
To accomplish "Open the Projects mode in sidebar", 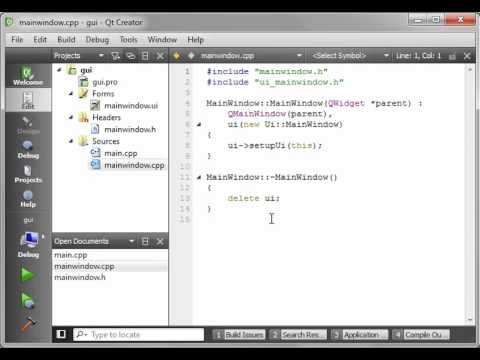I will click(x=28, y=174).
